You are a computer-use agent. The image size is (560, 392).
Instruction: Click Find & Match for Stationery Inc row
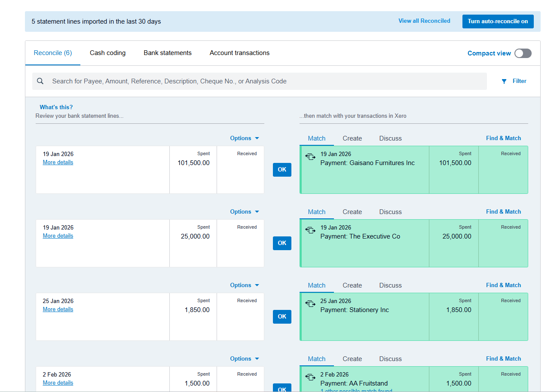click(x=504, y=285)
